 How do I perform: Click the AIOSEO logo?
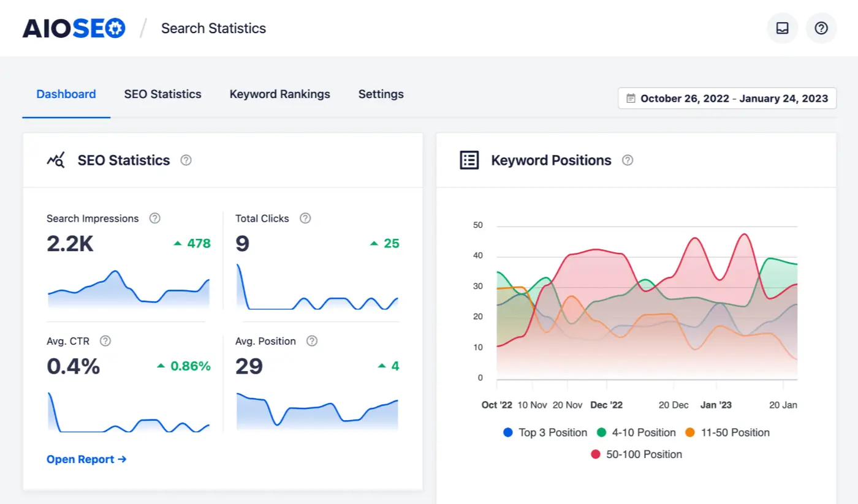[74, 28]
